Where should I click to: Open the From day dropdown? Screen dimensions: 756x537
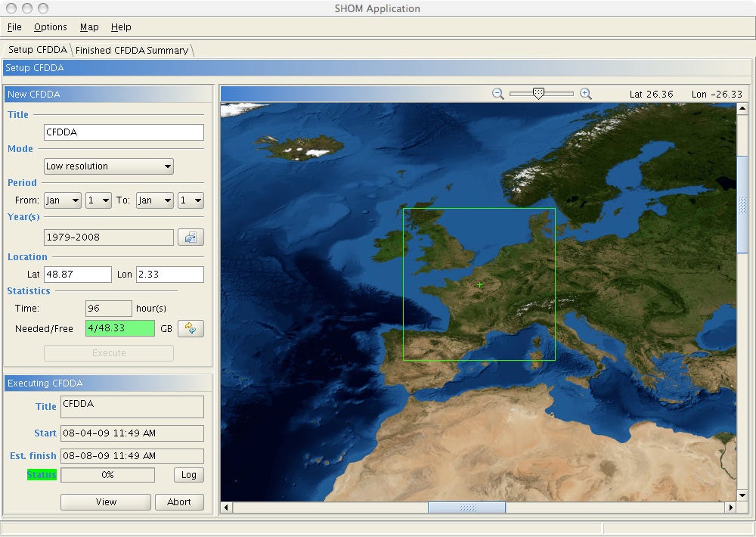coord(98,200)
